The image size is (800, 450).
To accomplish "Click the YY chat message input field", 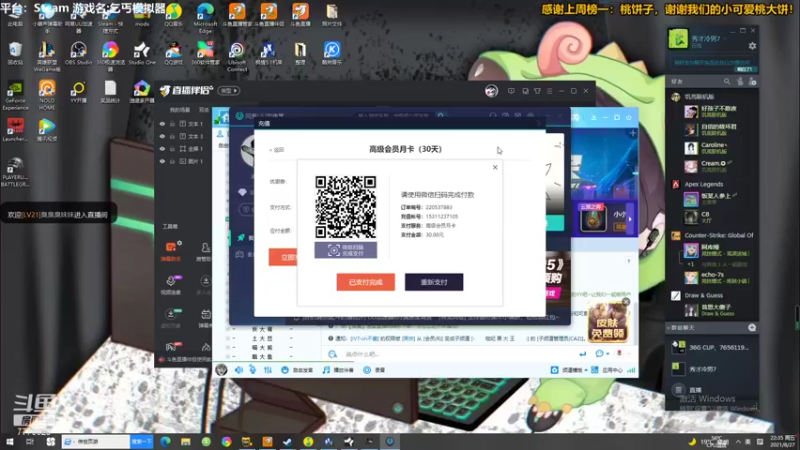I will (454, 354).
